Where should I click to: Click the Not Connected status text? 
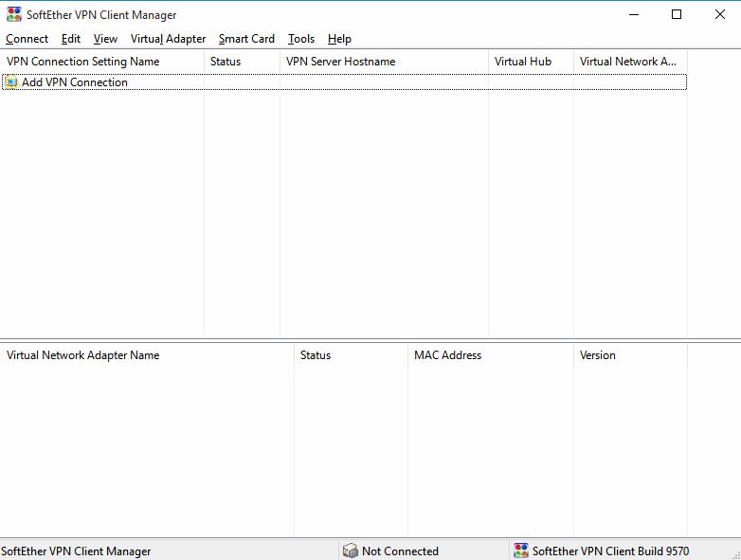(400, 551)
